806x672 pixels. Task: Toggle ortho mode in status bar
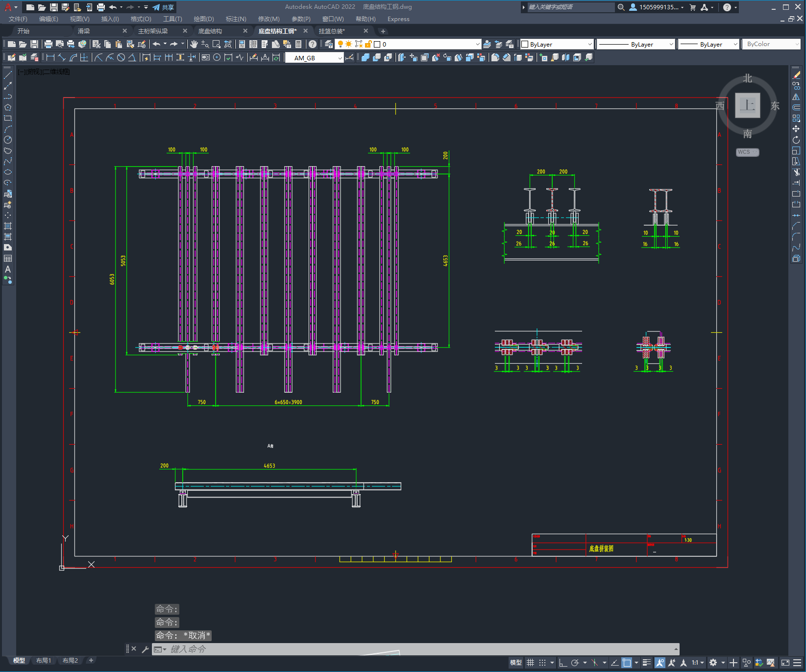point(563,663)
